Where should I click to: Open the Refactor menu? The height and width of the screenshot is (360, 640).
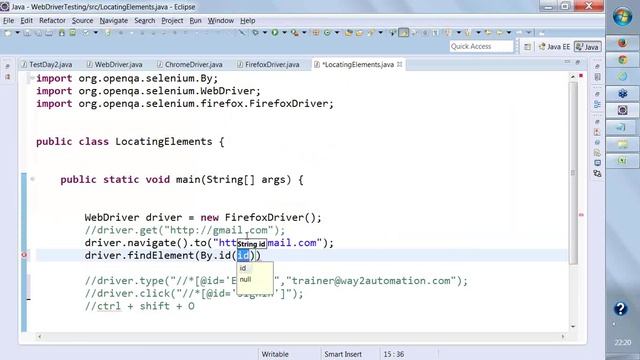pyautogui.click(x=52, y=20)
